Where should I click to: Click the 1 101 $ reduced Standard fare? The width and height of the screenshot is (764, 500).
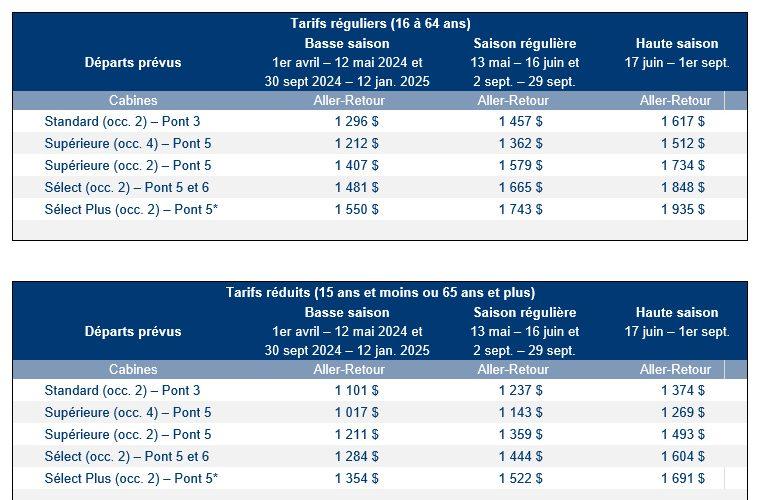(357, 391)
